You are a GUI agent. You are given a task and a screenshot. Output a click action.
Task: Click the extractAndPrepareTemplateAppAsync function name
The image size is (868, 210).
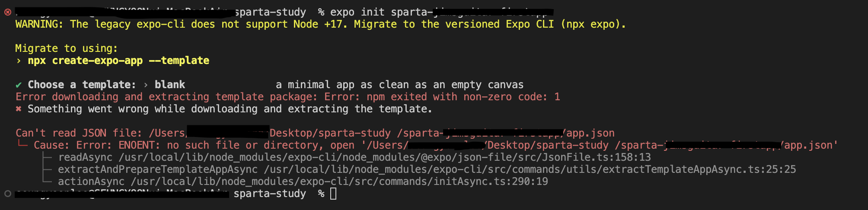[x=158, y=169]
